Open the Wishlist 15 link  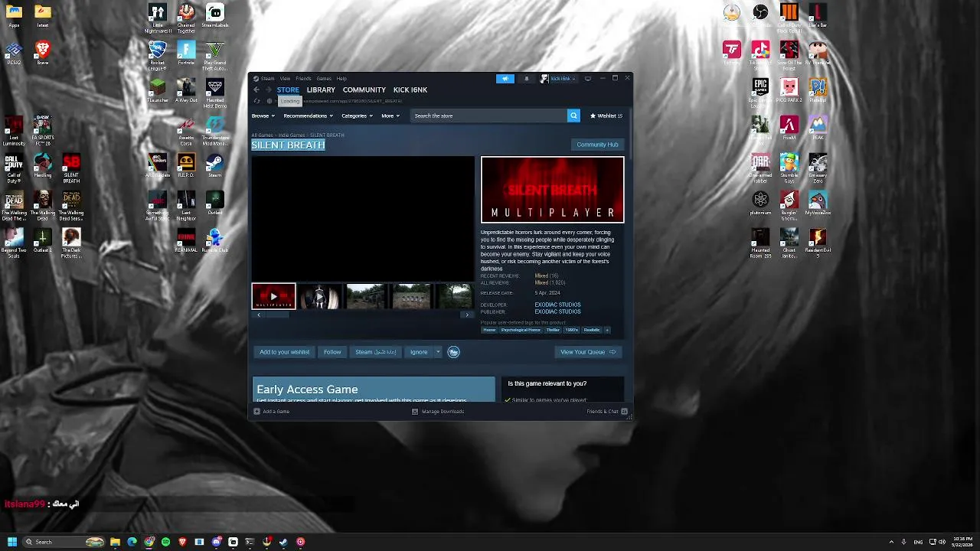click(606, 116)
